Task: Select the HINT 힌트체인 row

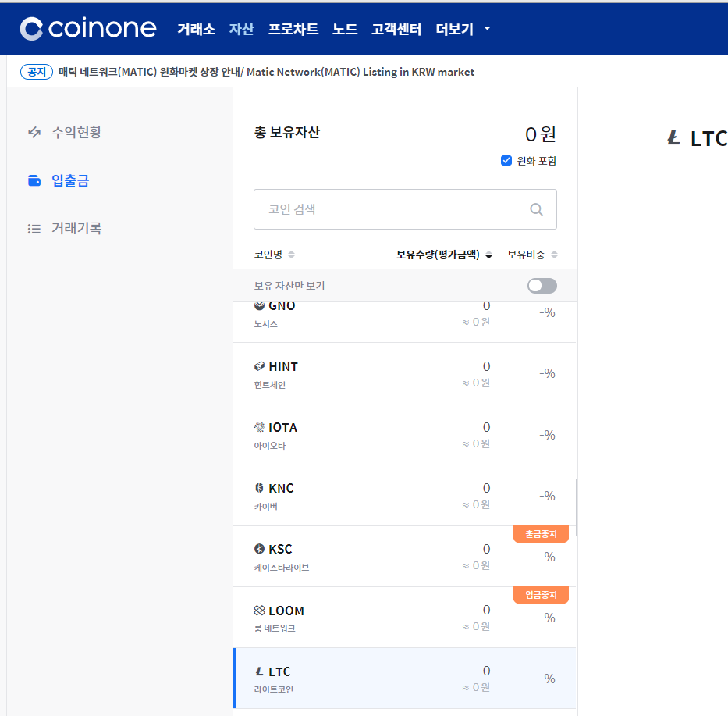Action: [405, 373]
